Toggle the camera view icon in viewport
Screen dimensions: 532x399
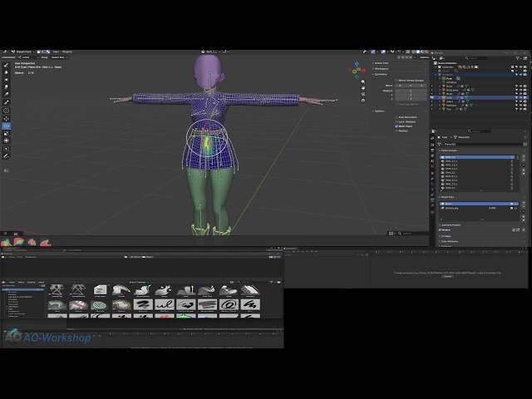click(363, 94)
